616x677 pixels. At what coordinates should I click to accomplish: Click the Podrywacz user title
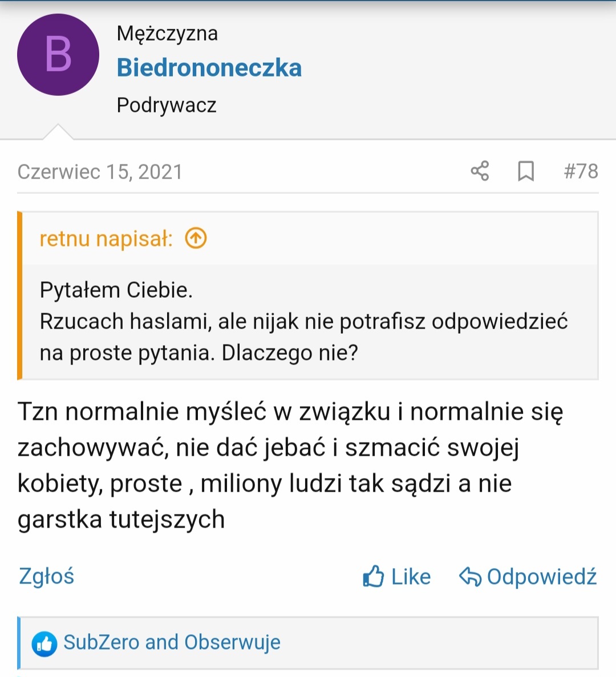(x=167, y=106)
